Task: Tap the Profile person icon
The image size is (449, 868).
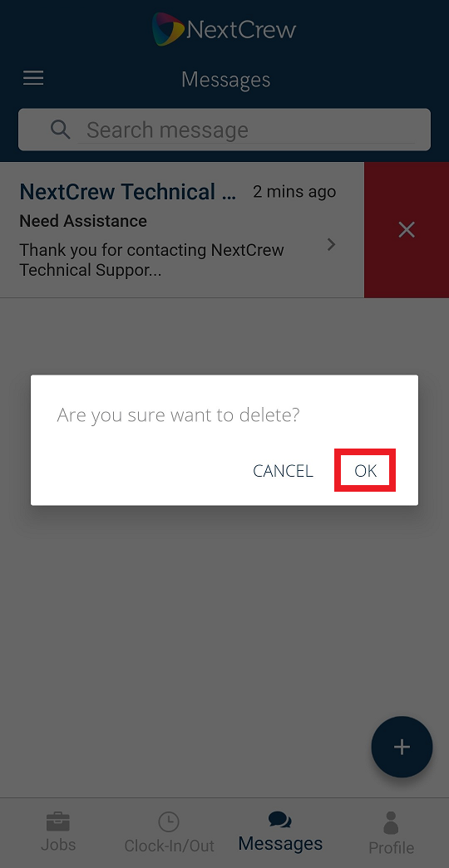Action: (391, 822)
